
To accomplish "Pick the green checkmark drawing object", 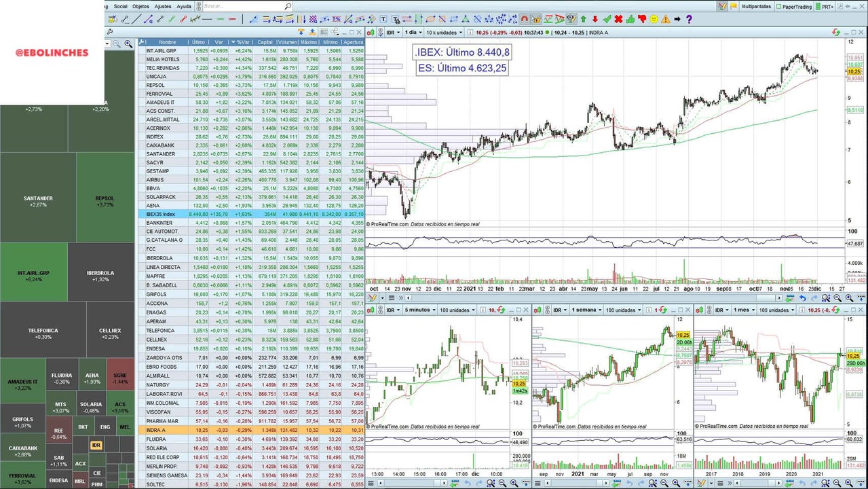I will point(607,19).
